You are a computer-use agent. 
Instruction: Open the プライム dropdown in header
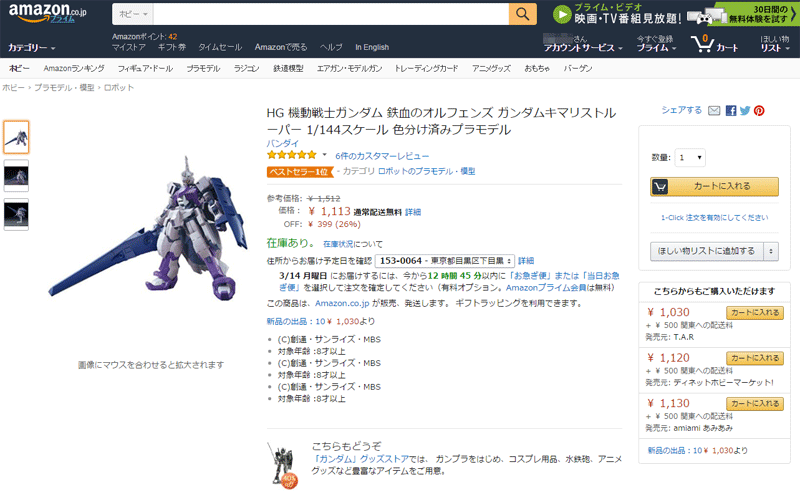point(656,47)
